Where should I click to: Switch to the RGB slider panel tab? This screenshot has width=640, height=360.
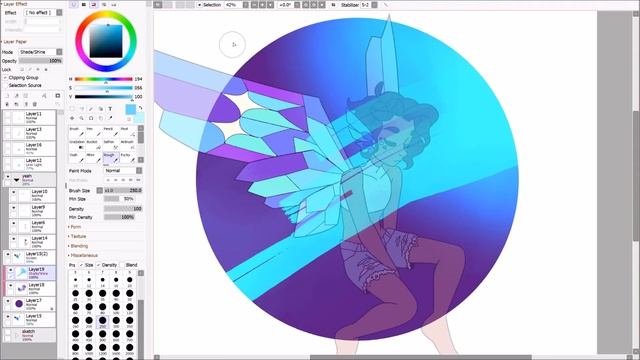[84, 4]
